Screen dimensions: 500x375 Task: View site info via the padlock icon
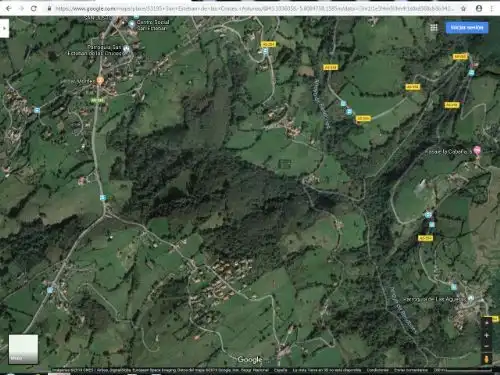pyautogui.click(x=49, y=8)
